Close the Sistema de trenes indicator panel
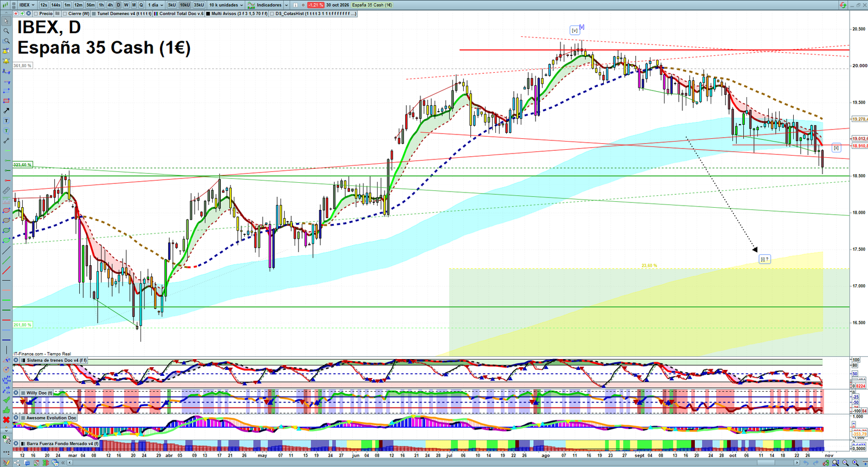The height and width of the screenshot is (467, 868). pos(16,360)
